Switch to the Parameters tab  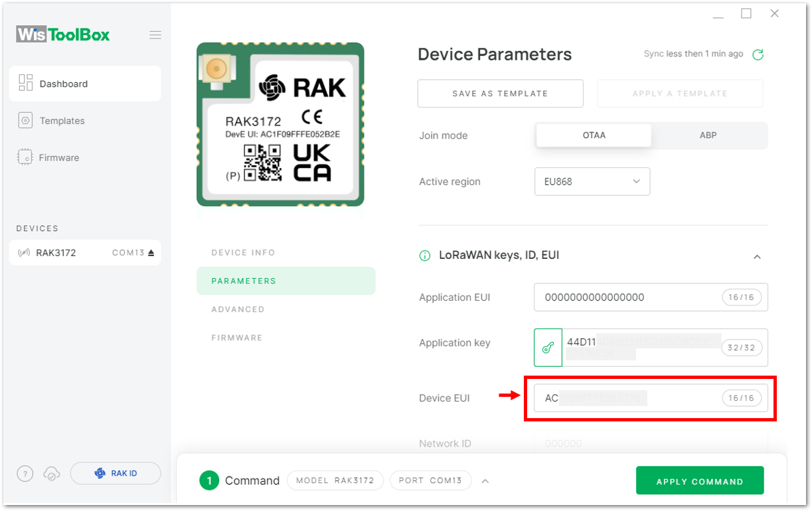tap(285, 281)
